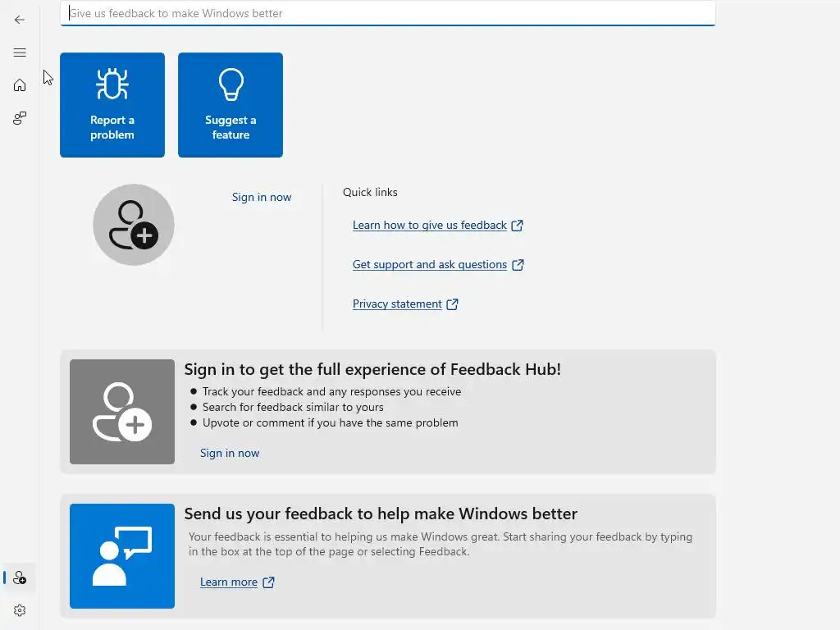Click 'Track your feedback and any responses' bullet
The width and height of the screenshot is (840, 630).
tap(331, 391)
